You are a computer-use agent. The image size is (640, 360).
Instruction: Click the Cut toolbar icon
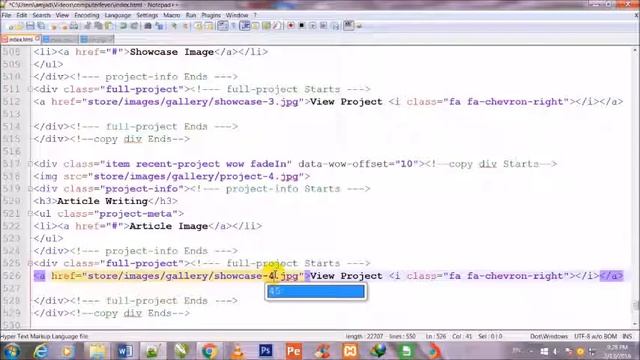click(87, 26)
